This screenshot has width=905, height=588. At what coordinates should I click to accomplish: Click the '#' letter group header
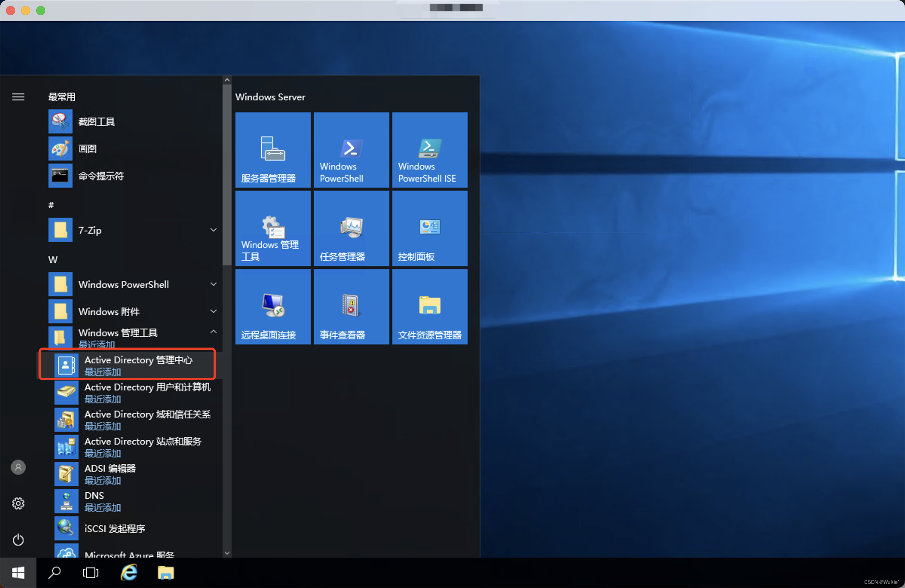pos(51,205)
